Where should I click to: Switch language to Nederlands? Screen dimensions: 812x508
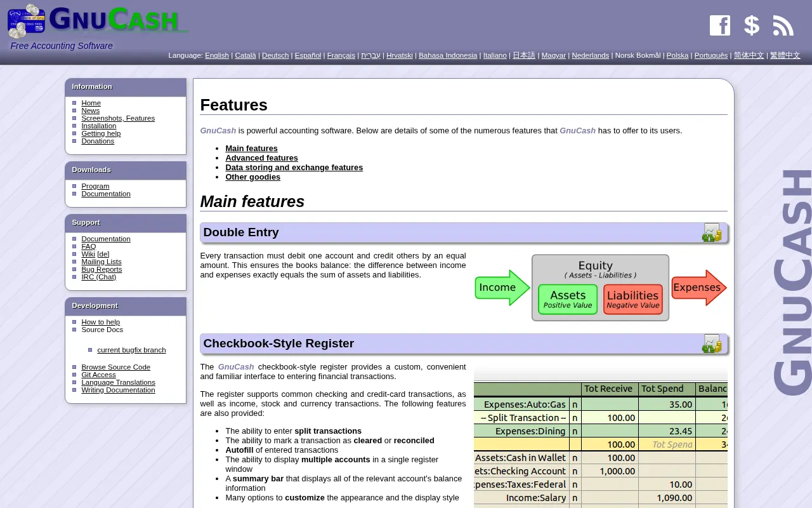(x=591, y=56)
